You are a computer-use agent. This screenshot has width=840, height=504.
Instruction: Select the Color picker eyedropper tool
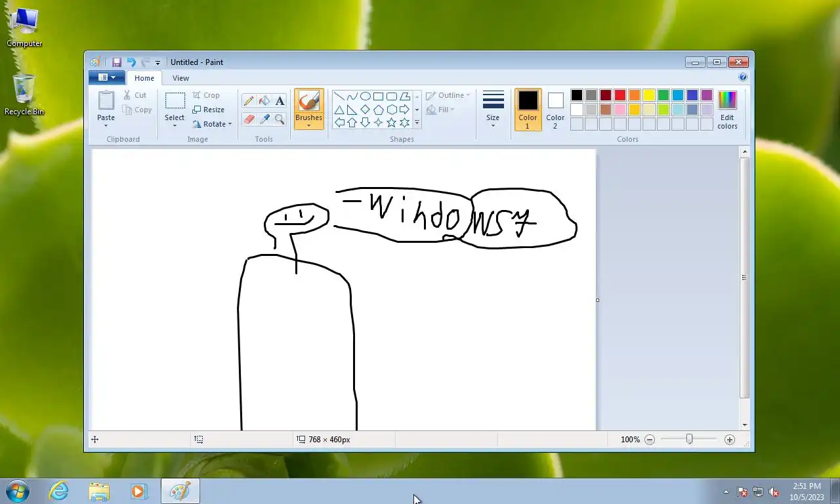tap(264, 119)
